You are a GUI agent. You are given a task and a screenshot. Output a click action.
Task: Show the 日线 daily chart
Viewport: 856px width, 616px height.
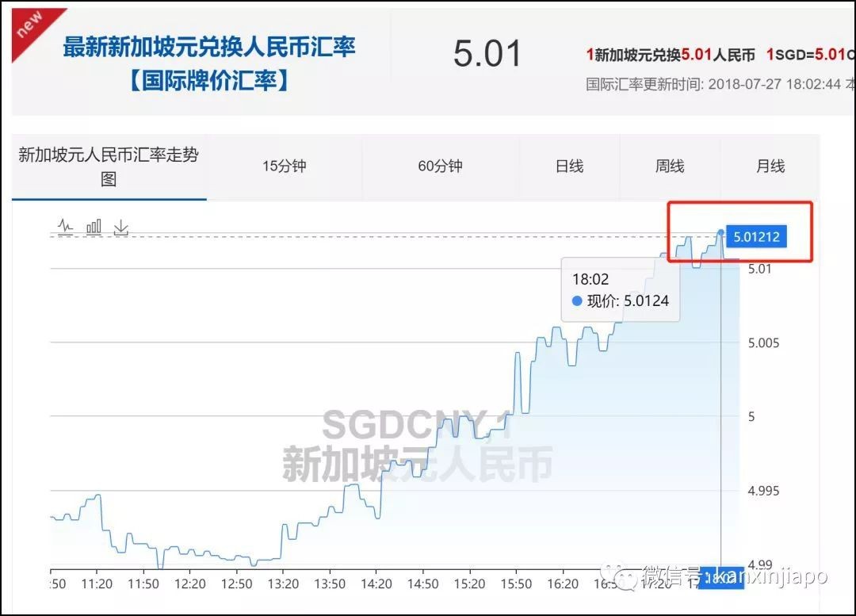click(x=569, y=166)
